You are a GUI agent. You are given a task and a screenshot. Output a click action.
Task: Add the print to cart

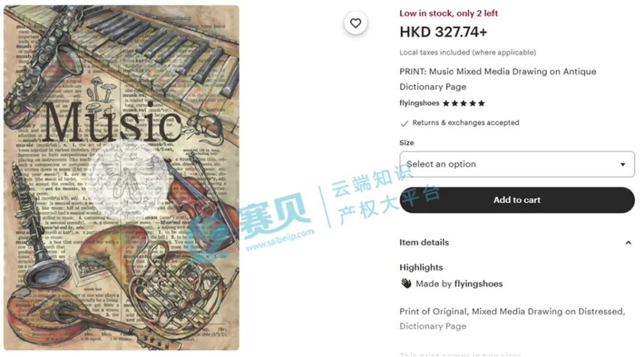coord(516,200)
